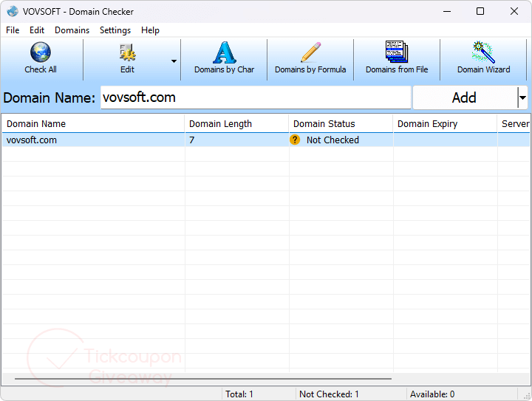532x401 pixels.
Task: Click the Check All globe icon
Action: tap(41, 52)
